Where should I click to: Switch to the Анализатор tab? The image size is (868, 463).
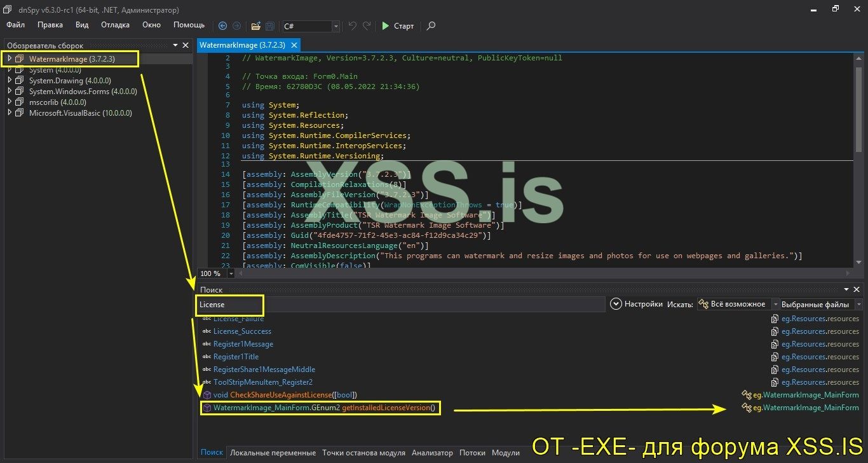(x=432, y=453)
